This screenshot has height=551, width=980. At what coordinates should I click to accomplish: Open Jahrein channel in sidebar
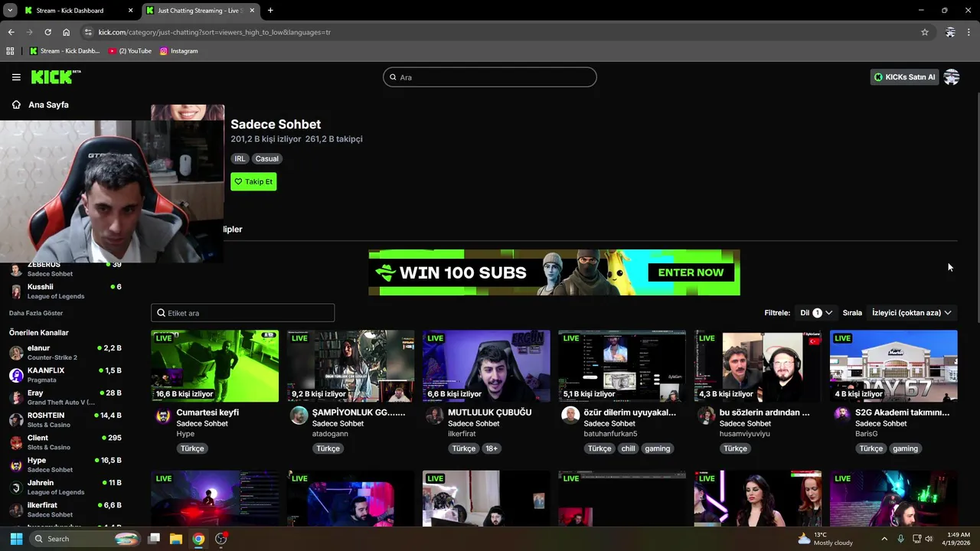coord(65,487)
